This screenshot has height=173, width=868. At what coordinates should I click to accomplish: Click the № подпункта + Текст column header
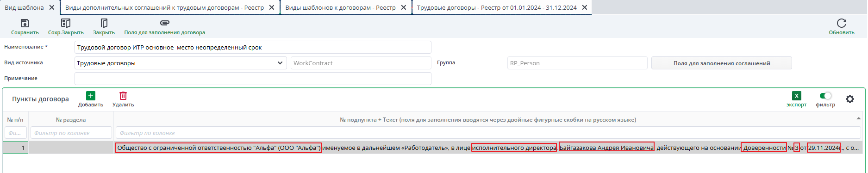(488, 119)
